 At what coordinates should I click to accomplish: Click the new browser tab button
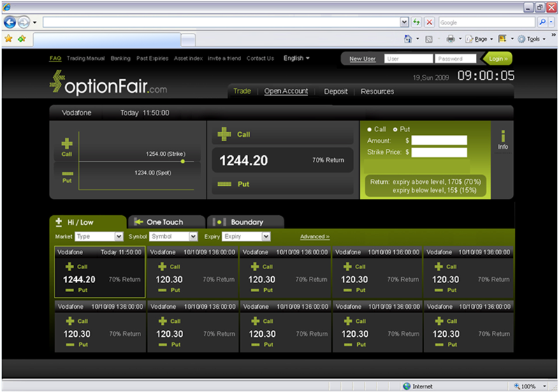[x=188, y=40]
